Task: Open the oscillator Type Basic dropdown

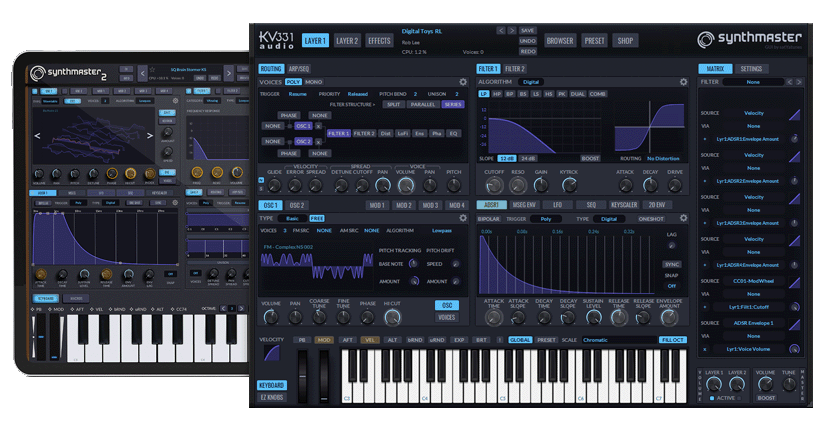Action: (292, 219)
